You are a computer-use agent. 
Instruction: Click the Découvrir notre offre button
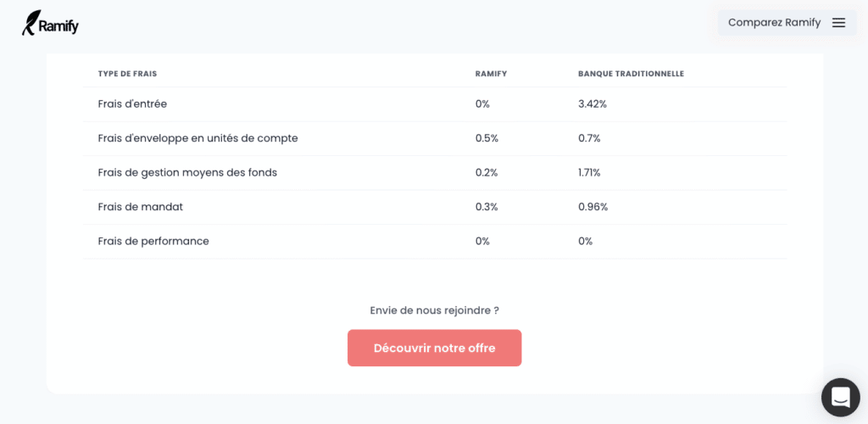[x=435, y=349]
